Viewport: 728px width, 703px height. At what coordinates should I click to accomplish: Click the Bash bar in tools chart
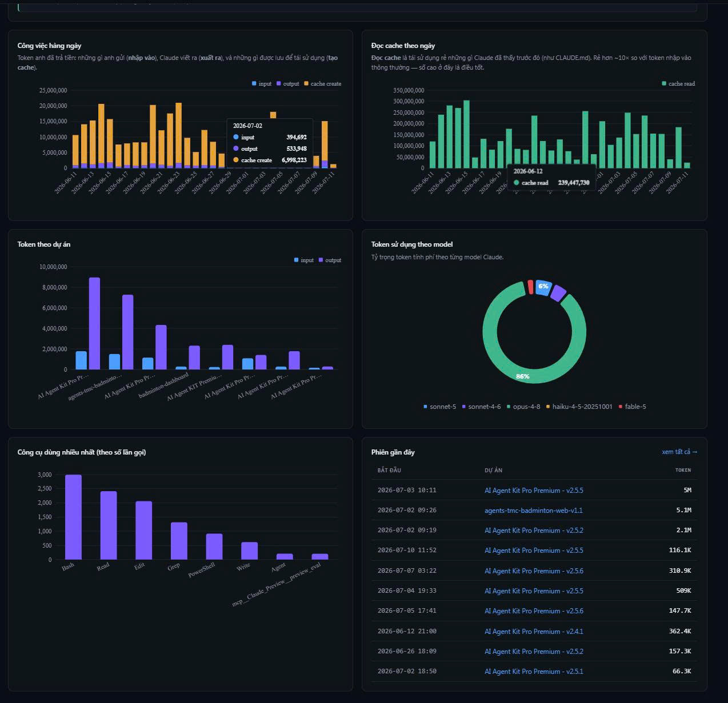(73, 517)
